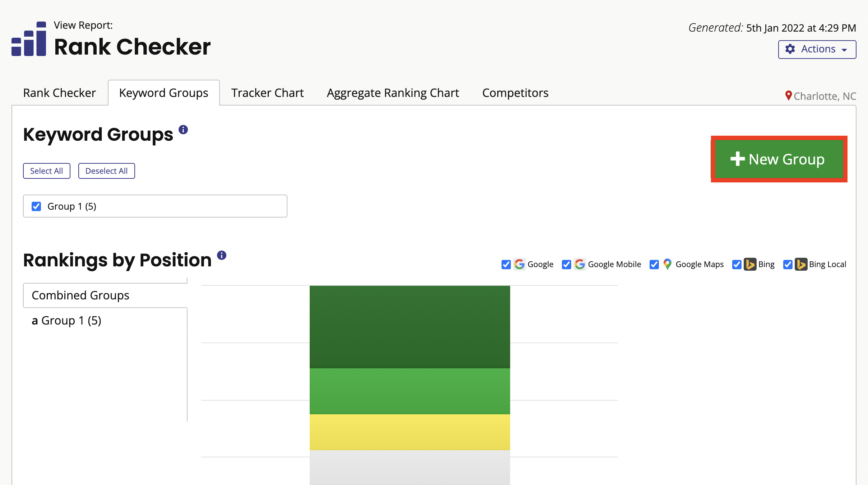Open the Competitors tab
Viewport: 868px width, 485px height.
tap(515, 93)
